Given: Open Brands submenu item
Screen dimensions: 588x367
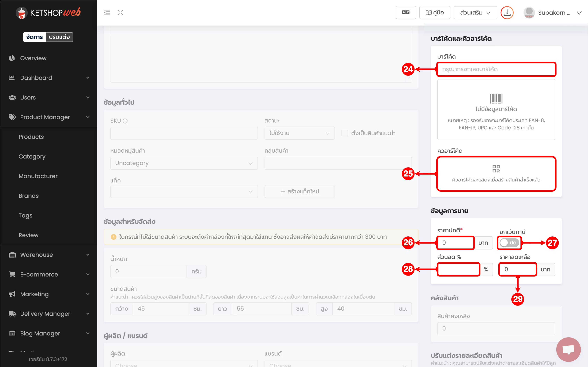Looking at the screenshot, I should click(29, 196).
